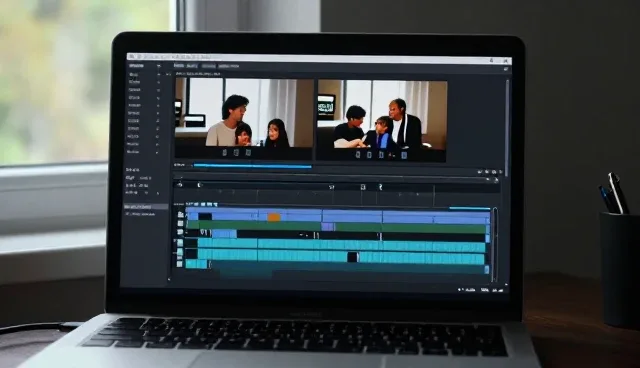Click the handle at the right end of the bar above the ruler
640x368 pixels.
point(496,180)
